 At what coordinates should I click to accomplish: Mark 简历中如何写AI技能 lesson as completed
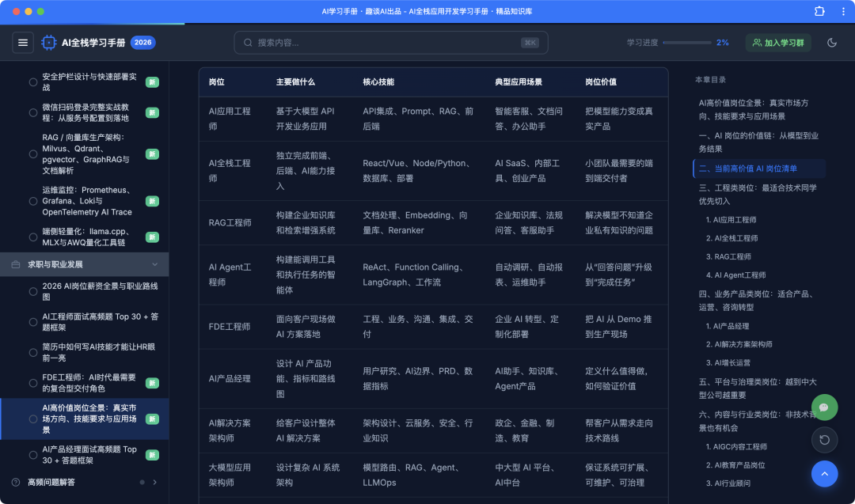(33, 353)
